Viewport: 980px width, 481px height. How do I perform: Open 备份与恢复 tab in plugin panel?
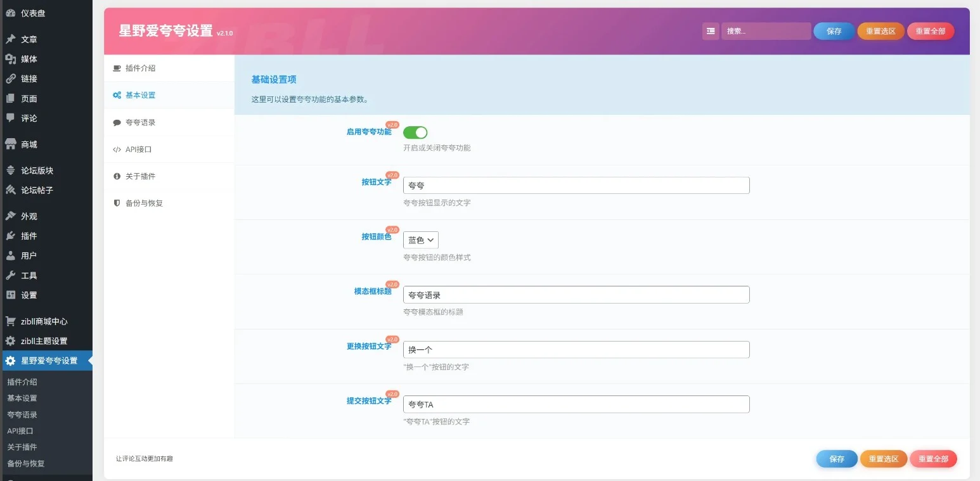(x=144, y=203)
